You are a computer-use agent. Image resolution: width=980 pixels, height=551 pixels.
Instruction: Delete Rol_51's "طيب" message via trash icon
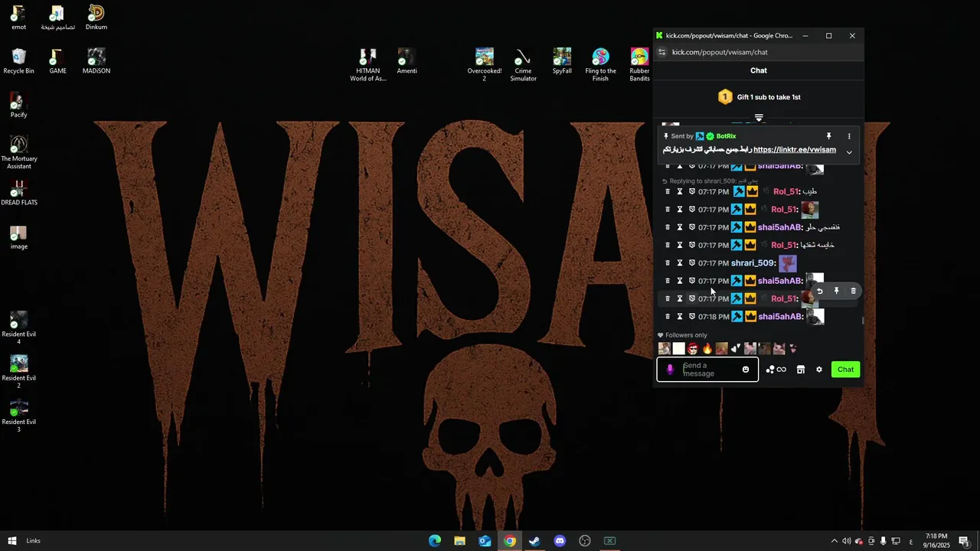668,191
